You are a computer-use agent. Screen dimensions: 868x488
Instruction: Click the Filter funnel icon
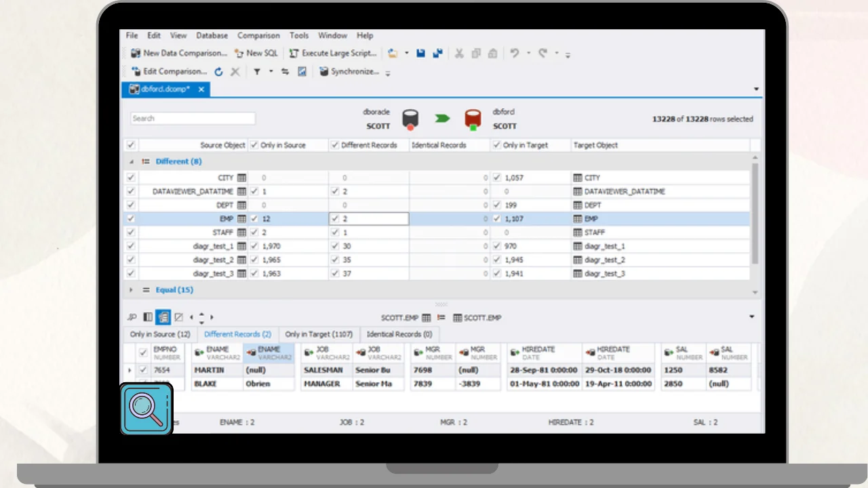coord(257,72)
